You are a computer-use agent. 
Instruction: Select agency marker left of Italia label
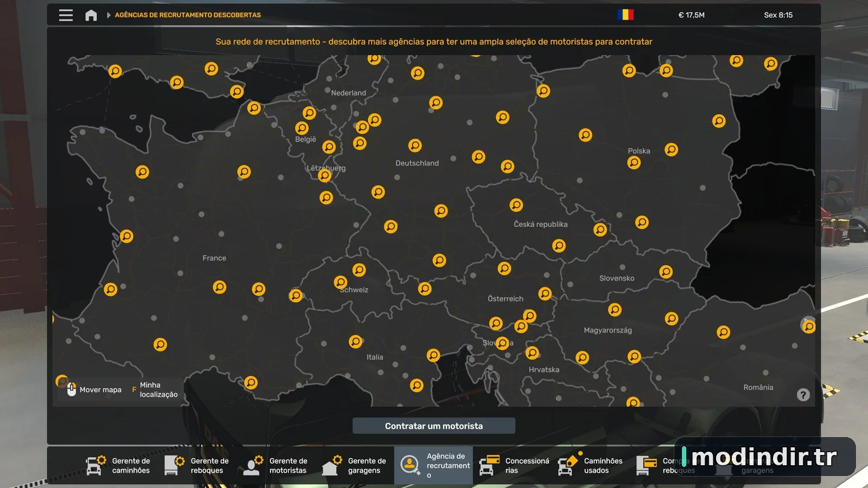coord(356,342)
